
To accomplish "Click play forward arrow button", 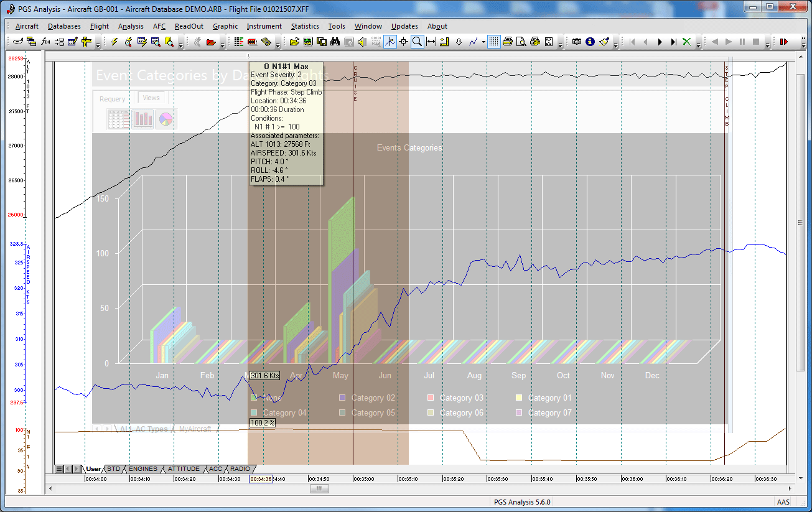I will pos(660,42).
